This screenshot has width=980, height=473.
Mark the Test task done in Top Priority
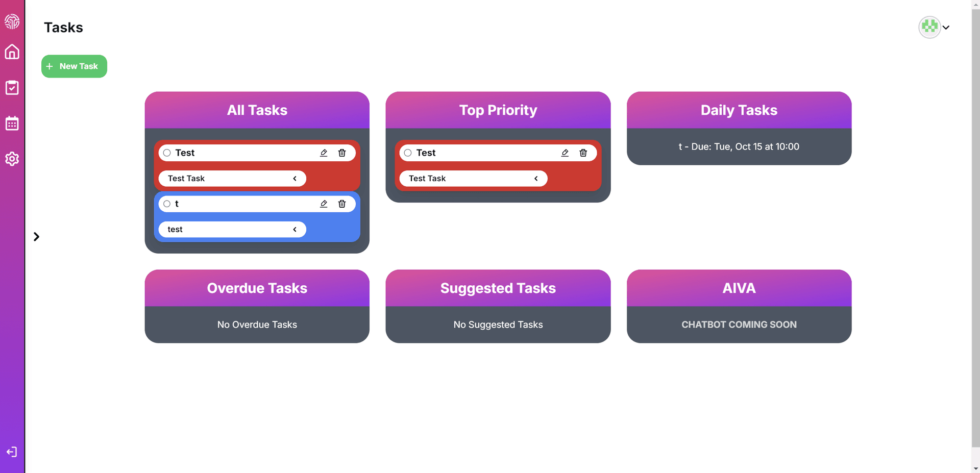407,153
